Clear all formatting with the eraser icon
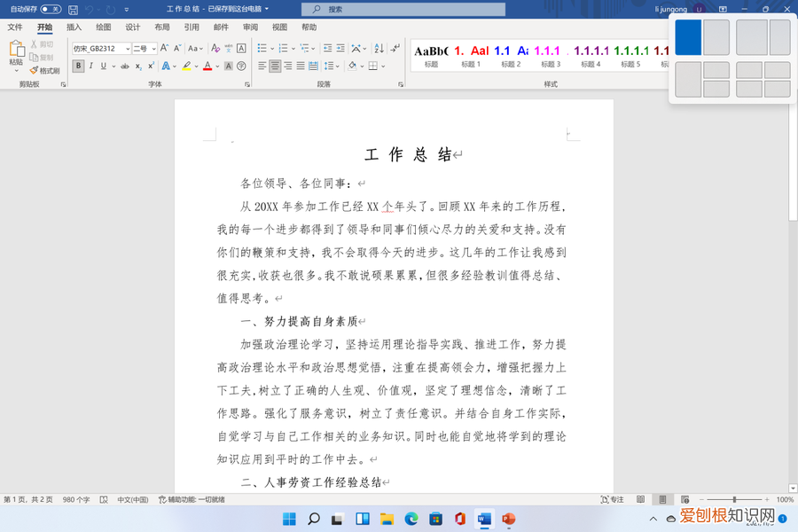Screen dimensions: 798x532 click(215, 49)
